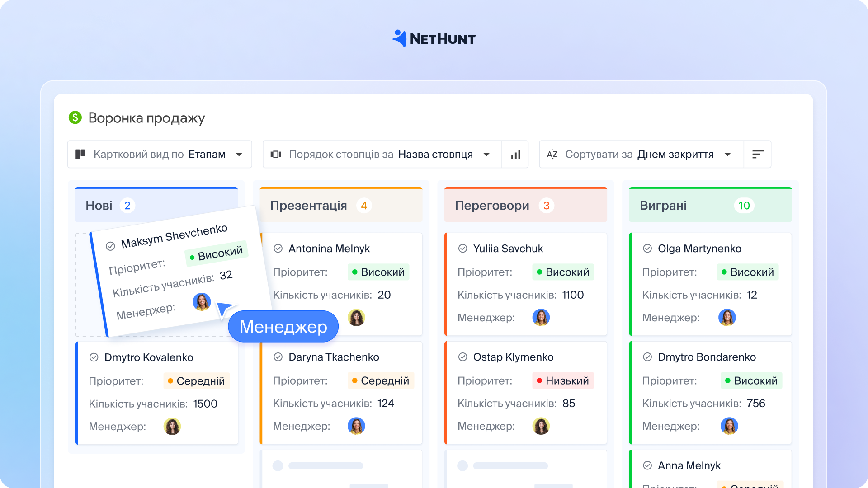Click the column order carousel icon
The height and width of the screenshot is (488, 868).
point(276,155)
